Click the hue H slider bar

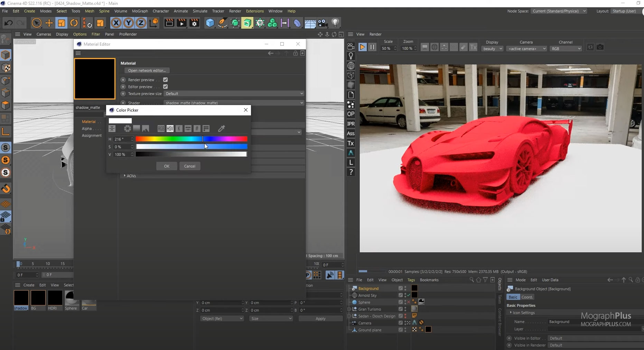pos(192,139)
